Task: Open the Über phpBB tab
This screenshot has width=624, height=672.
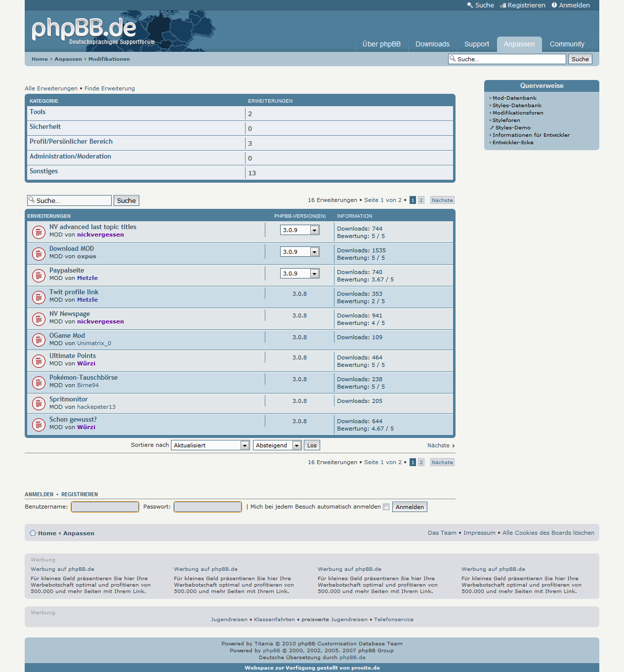Action: (381, 44)
